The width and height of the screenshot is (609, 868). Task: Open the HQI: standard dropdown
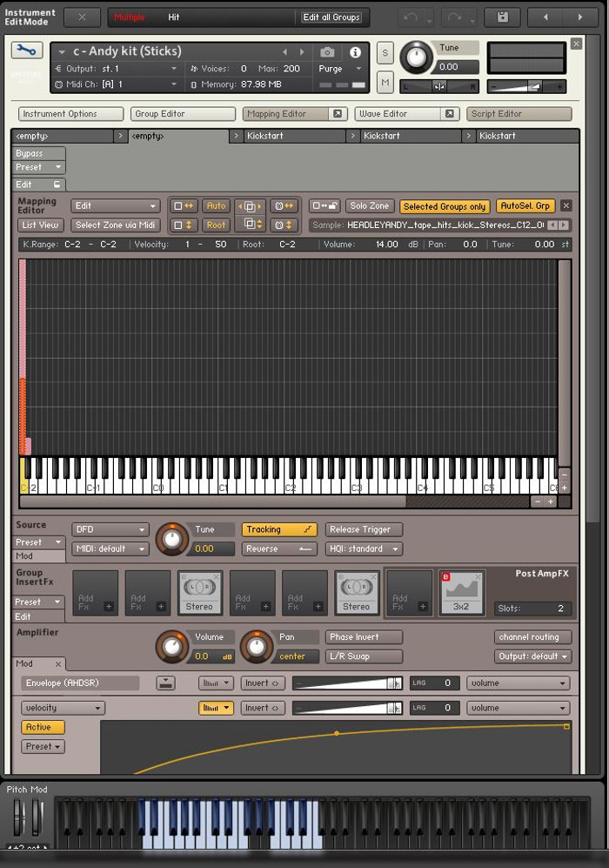[364, 549]
